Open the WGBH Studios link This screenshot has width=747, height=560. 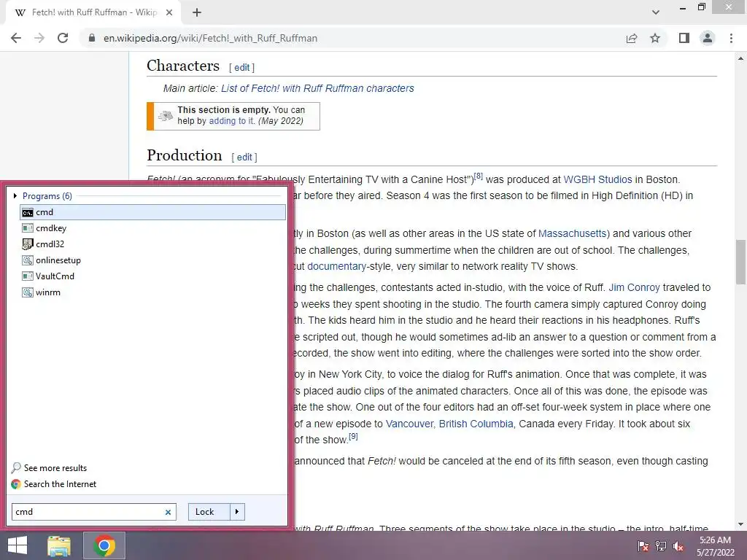pos(597,179)
